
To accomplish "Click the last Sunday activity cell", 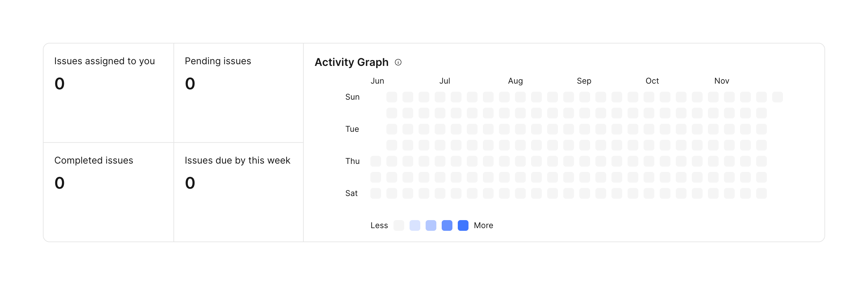I will pyautogui.click(x=777, y=97).
